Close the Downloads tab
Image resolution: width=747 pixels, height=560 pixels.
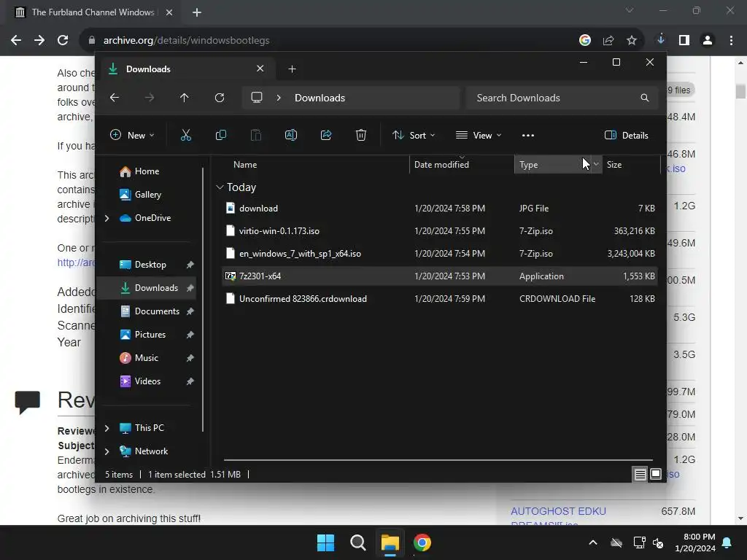(260, 69)
